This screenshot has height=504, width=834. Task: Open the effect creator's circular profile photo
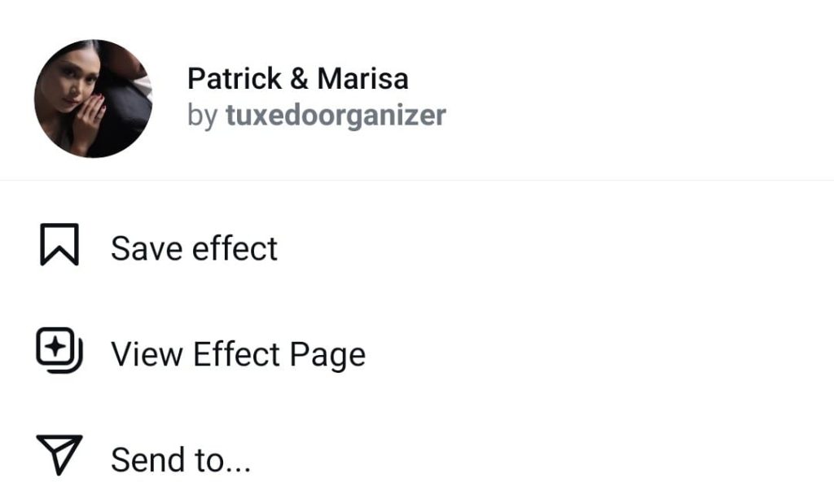click(93, 99)
